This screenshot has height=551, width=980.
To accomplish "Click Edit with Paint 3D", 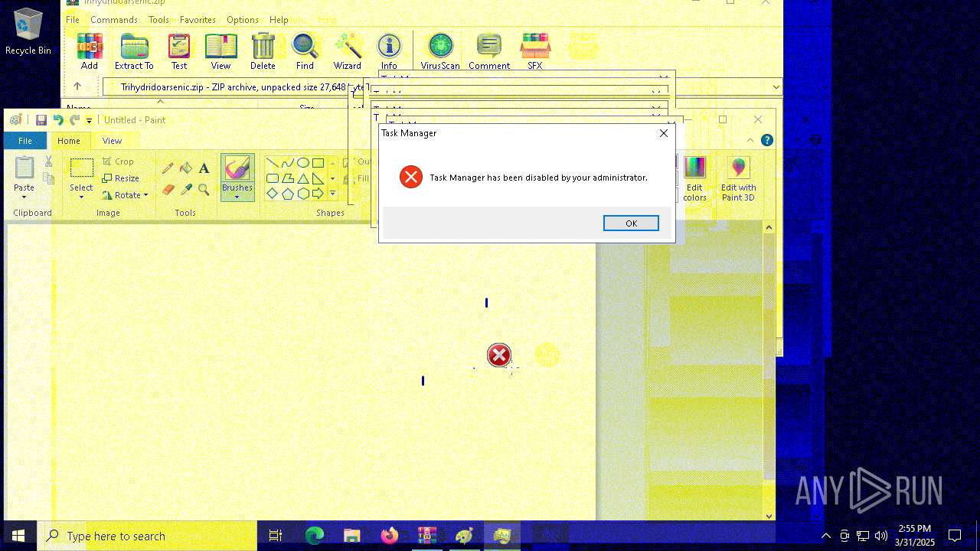I will pyautogui.click(x=738, y=179).
